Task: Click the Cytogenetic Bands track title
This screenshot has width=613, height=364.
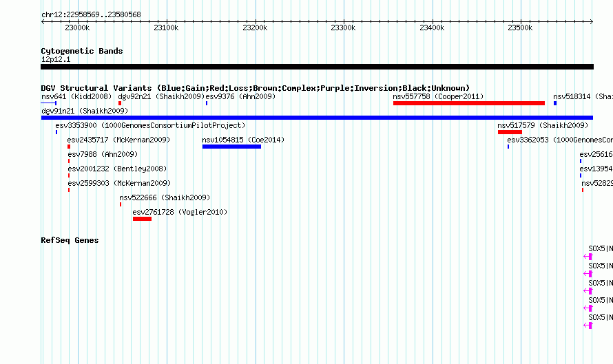Action: (82, 51)
